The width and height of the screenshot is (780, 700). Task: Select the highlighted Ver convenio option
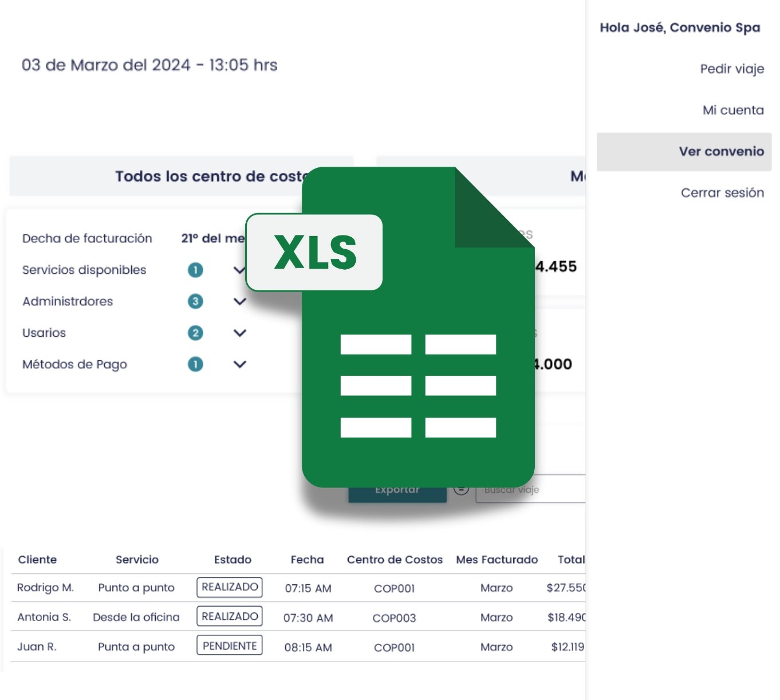(721, 151)
